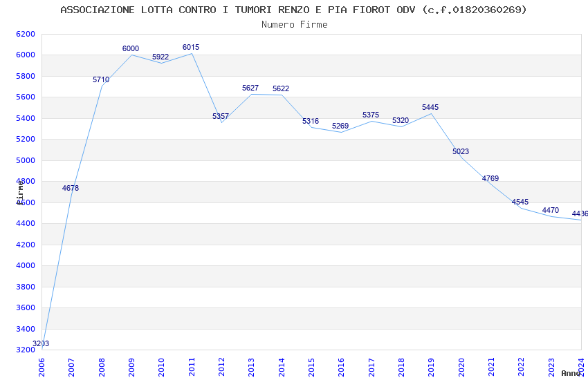Select the data label 4470
588x380 pixels.
coord(551,211)
